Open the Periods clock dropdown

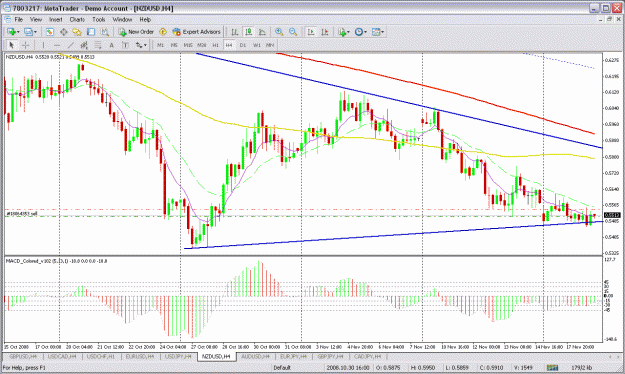coord(360,32)
